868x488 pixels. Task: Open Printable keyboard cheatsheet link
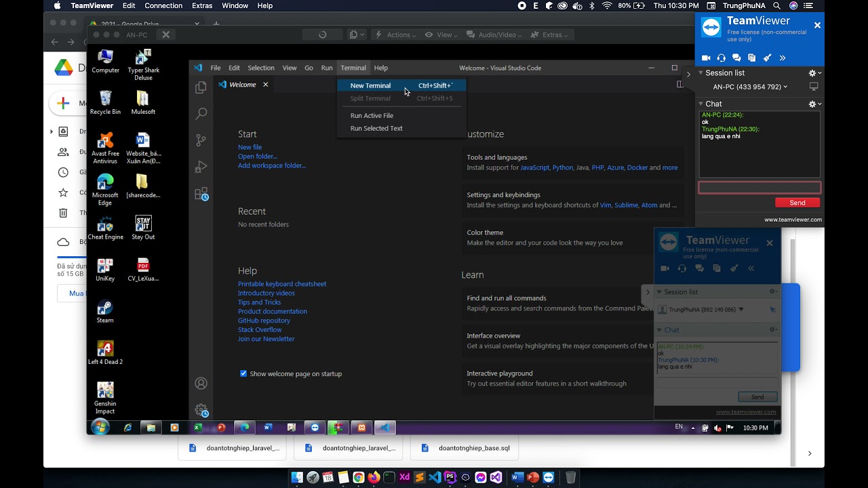pyautogui.click(x=282, y=284)
